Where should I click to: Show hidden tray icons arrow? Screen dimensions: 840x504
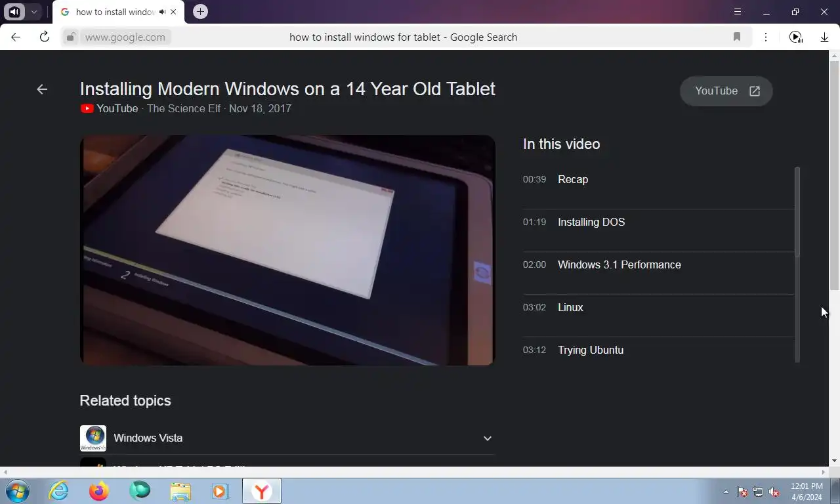pyautogui.click(x=726, y=492)
